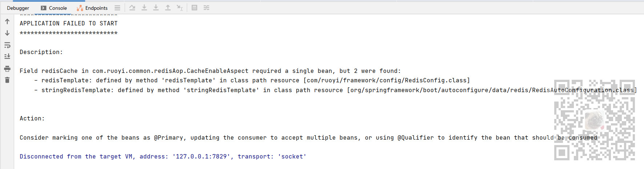
Task: Open the Evaluate Expression calculator
Action: click(x=194, y=8)
